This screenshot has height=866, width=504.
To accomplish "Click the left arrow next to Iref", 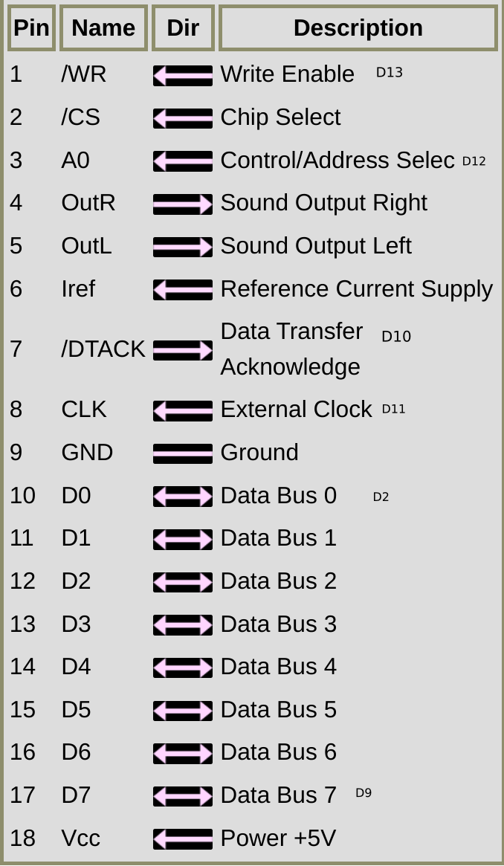I will click(183, 290).
